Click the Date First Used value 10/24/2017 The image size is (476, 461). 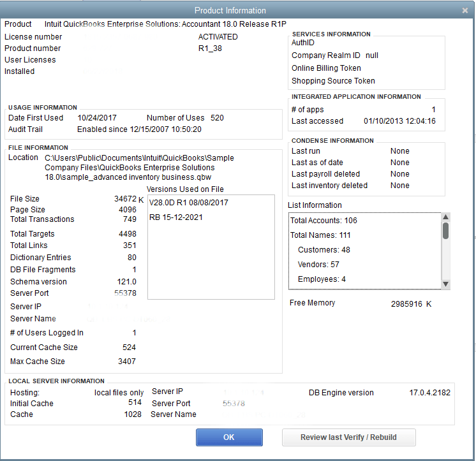point(97,118)
